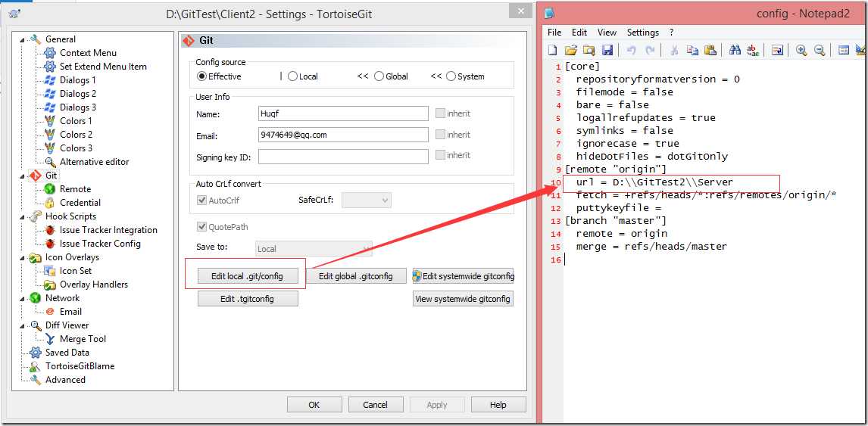Select Global config source radio
This screenshot has width=868, height=426.
(379, 76)
